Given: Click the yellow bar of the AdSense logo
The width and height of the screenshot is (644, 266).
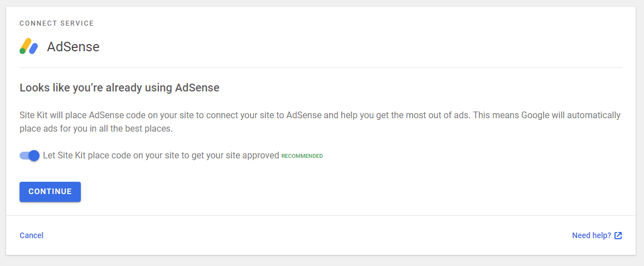Looking at the screenshot, I should pyautogui.click(x=26, y=45).
